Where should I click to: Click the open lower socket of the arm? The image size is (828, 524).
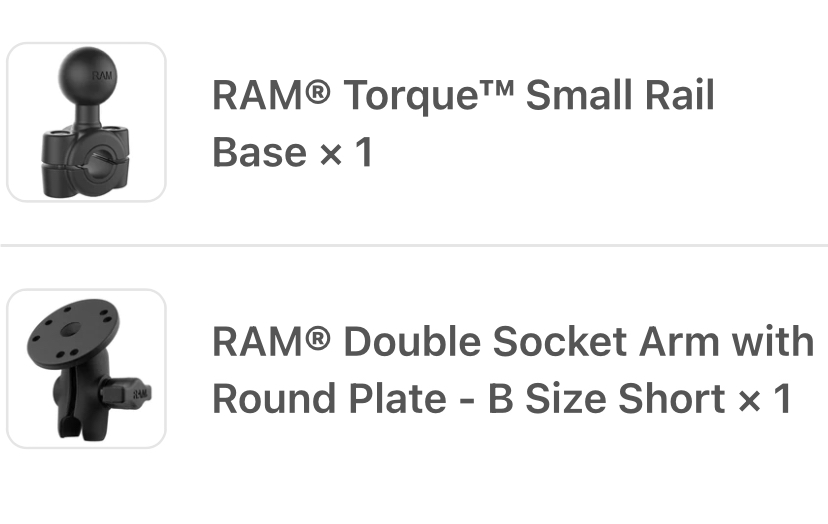tap(68, 428)
